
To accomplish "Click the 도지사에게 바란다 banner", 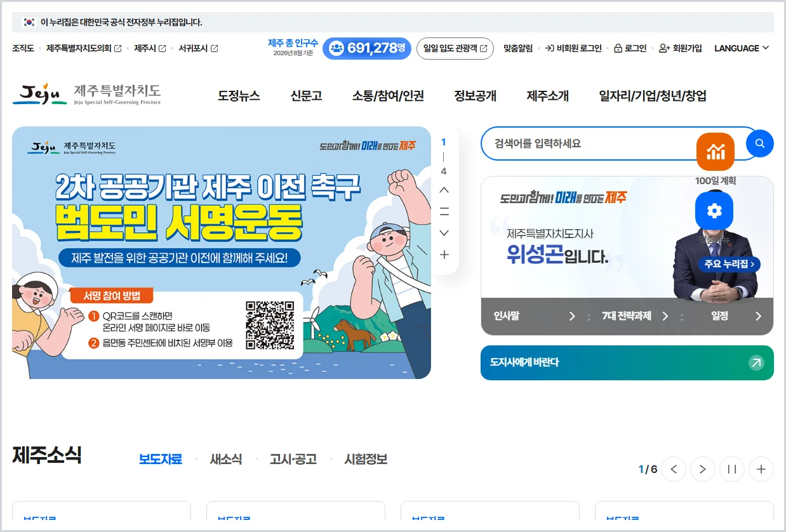I will [627, 363].
